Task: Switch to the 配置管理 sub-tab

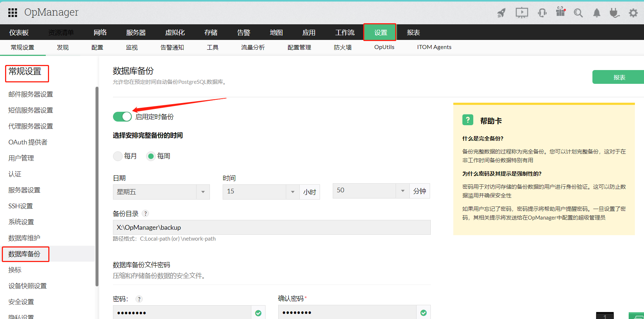Action: (x=299, y=48)
